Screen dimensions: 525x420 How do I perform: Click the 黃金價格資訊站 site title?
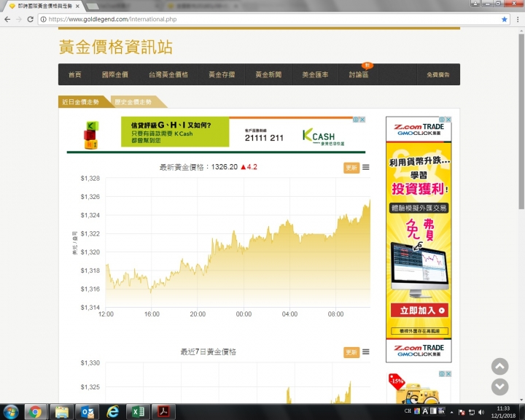(x=116, y=47)
